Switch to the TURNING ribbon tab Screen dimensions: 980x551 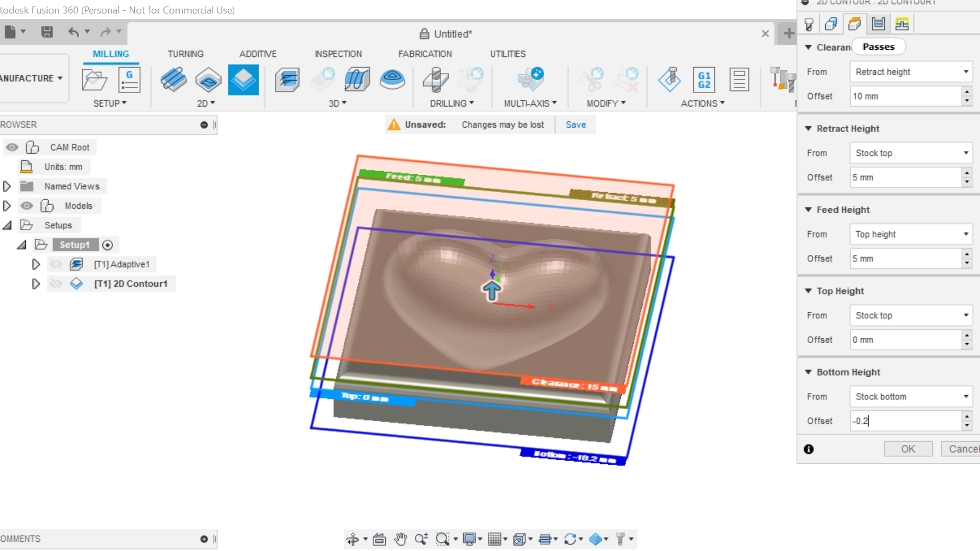185,54
